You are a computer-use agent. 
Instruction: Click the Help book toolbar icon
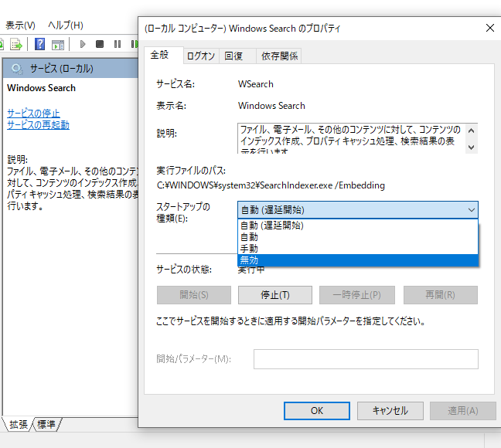point(39,44)
